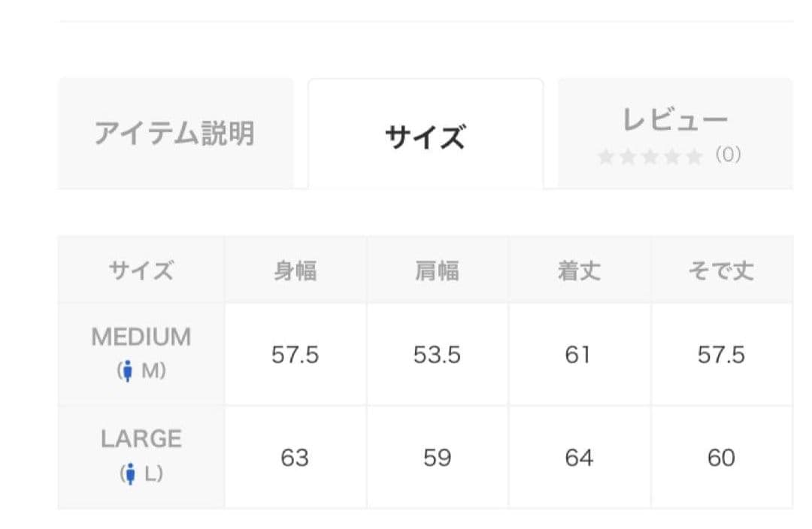Screen dimensions: 812x529
Task: Click LARGE 肩幅 value 59
Action: [x=438, y=458]
